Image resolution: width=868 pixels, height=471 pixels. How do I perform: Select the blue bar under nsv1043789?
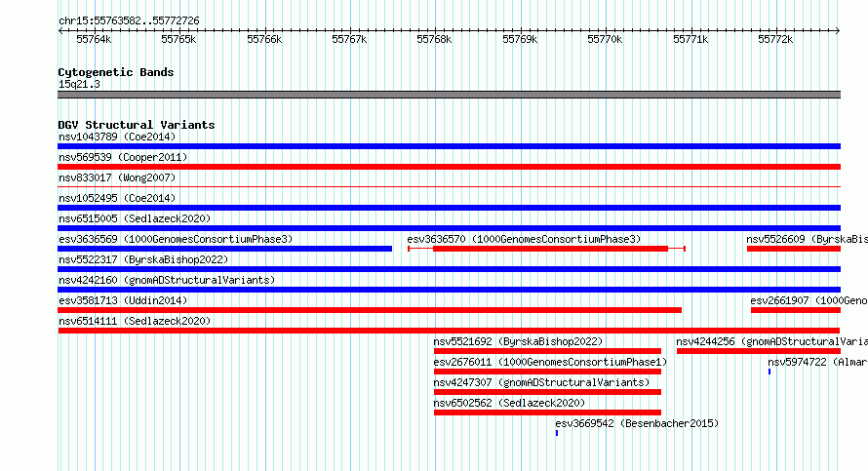tap(449, 146)
